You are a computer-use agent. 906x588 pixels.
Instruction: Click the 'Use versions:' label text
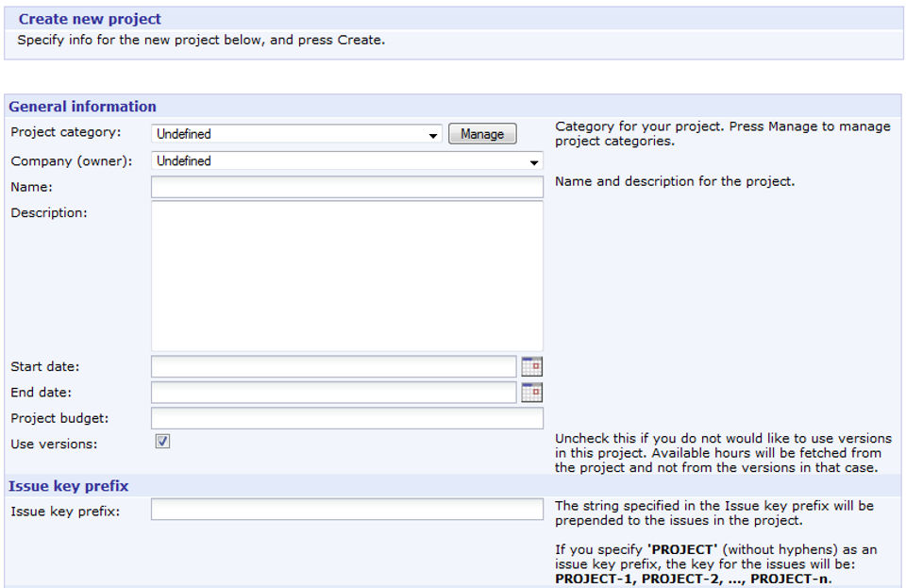click(54, 443)
